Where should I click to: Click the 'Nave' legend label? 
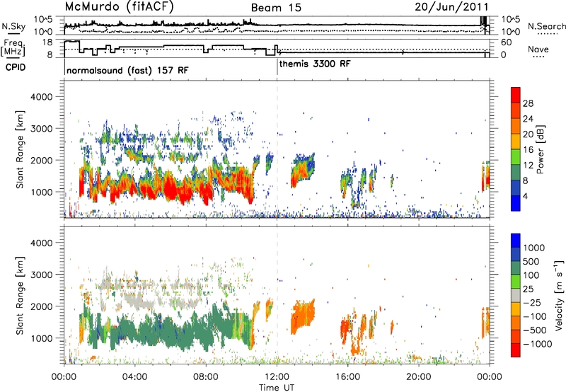538,49
